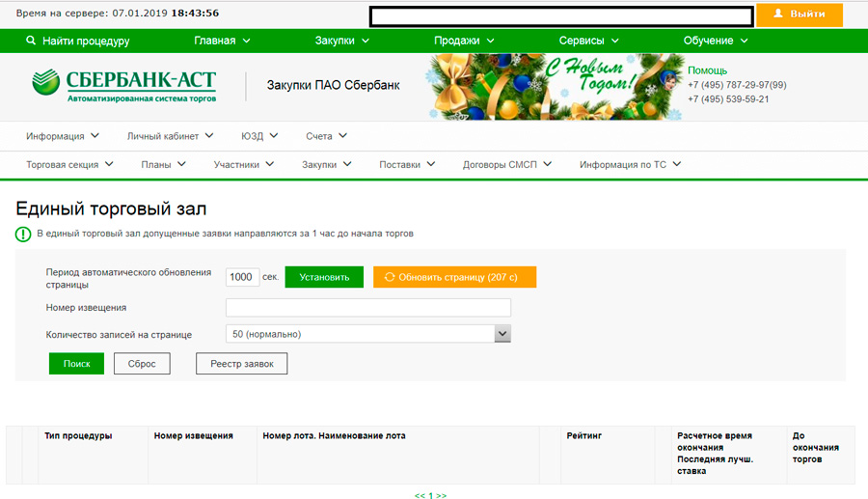Click the server time 18:43:56
The height and width of the screenshot is (499, 868).
pyautogui.click(x=195, y=13)
